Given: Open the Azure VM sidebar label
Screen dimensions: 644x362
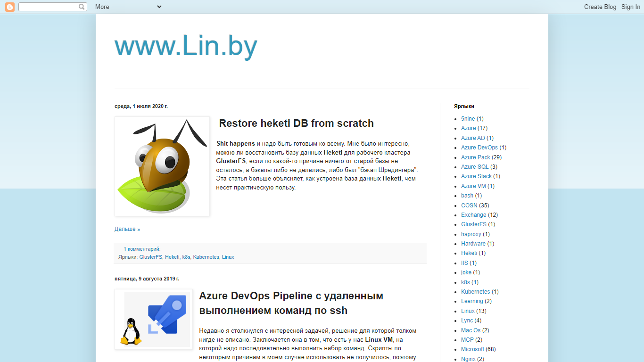Looking at the screenshot, I should pyautogui.click(x=473, y=186).
